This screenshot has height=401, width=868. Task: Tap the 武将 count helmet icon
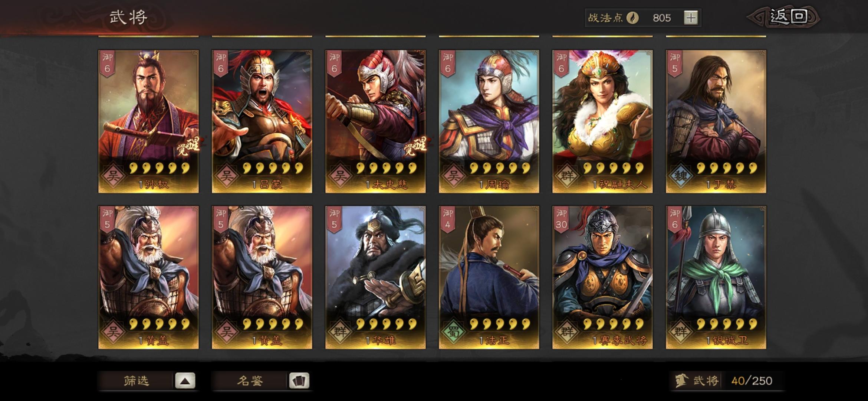681,381
